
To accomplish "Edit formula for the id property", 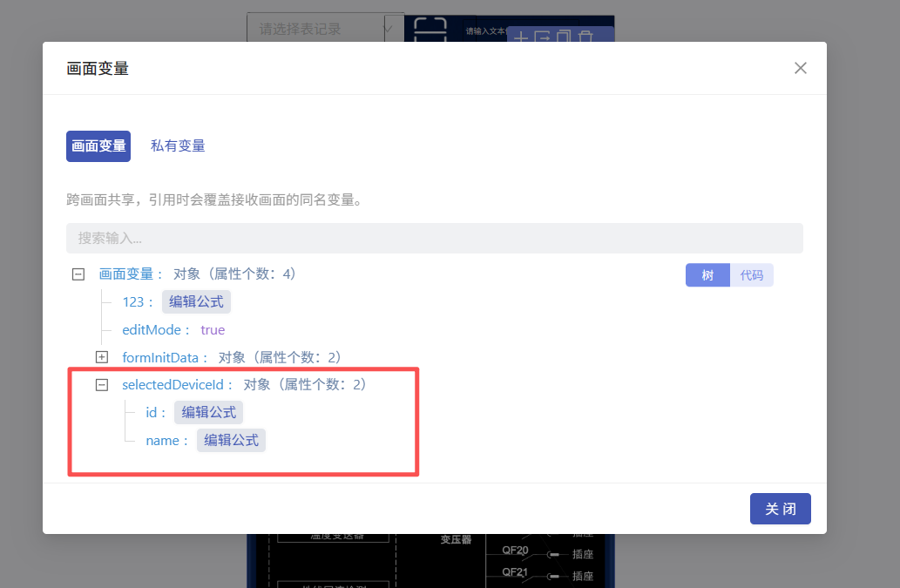I will 208,412.
